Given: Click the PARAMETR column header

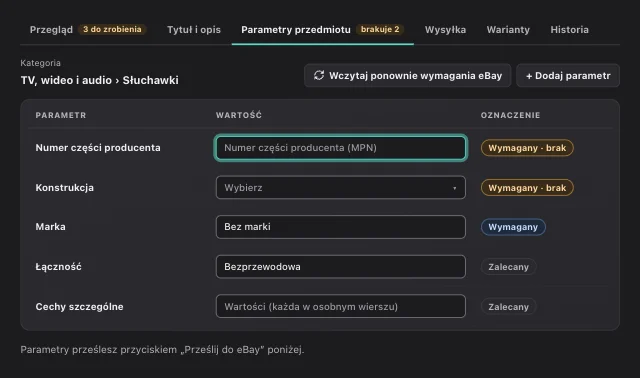Looking at the screenshot, I should (x=61, y=116).
